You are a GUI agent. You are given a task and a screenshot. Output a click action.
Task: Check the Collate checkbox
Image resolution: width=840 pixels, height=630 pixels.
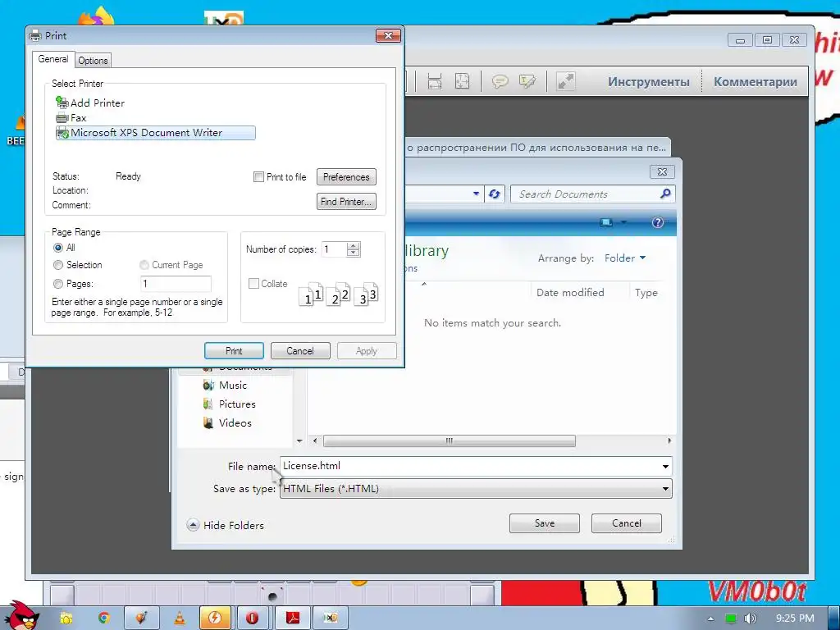click(x=254, y=283)
